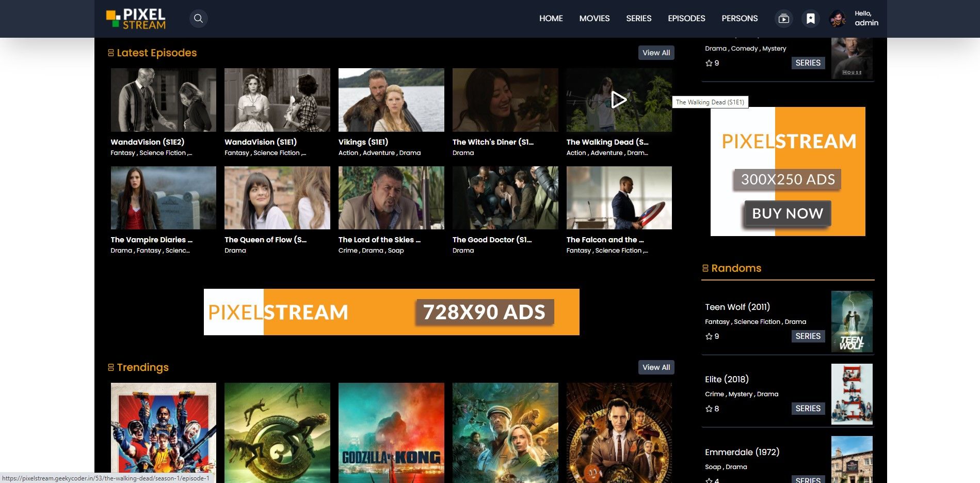This screenshot has width=980, height=483.
Task: Open the PERSONS menu
Action: coord(740,19)
